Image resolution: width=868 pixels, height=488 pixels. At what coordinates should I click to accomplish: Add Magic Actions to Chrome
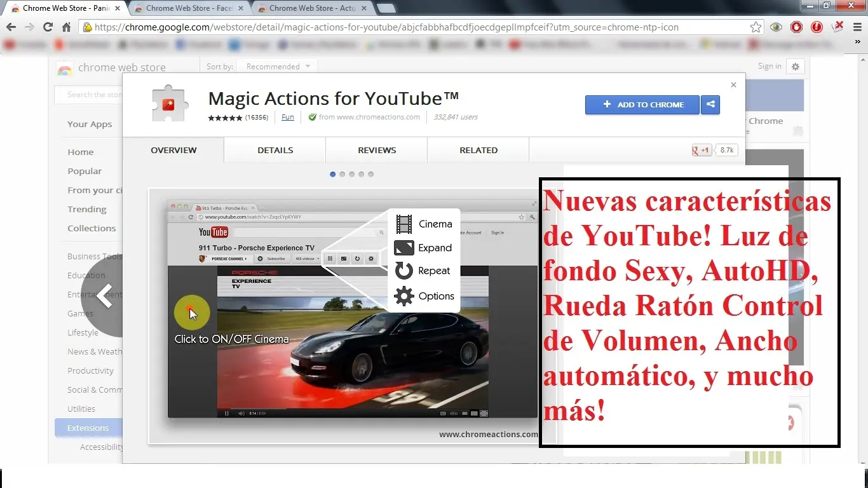(642, 105)
